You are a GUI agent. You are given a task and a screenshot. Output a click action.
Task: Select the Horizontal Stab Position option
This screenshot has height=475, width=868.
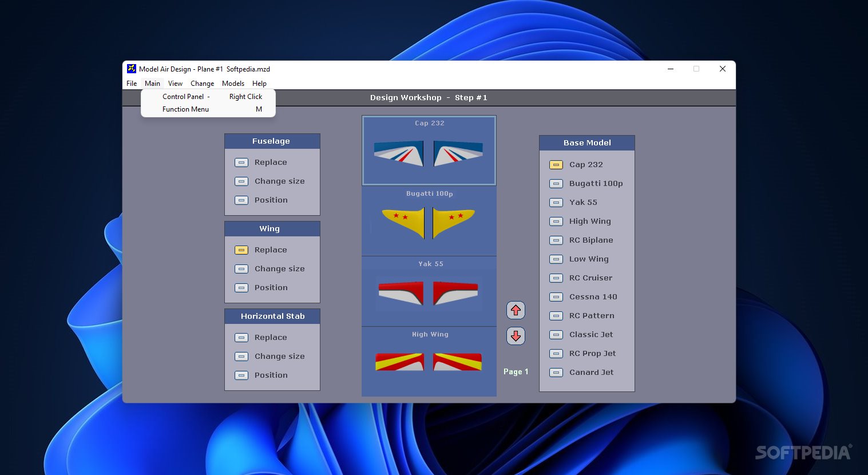(x=241, y=375)
